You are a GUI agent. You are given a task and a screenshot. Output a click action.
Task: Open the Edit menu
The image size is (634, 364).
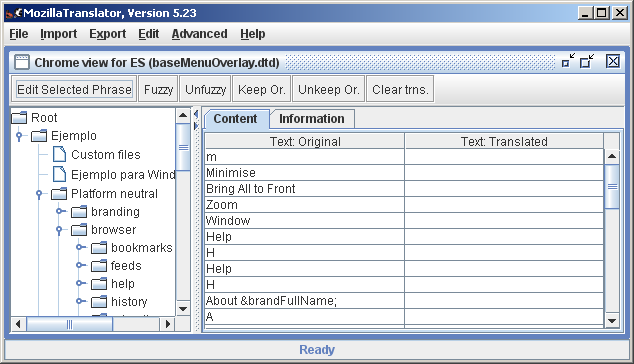148,34
